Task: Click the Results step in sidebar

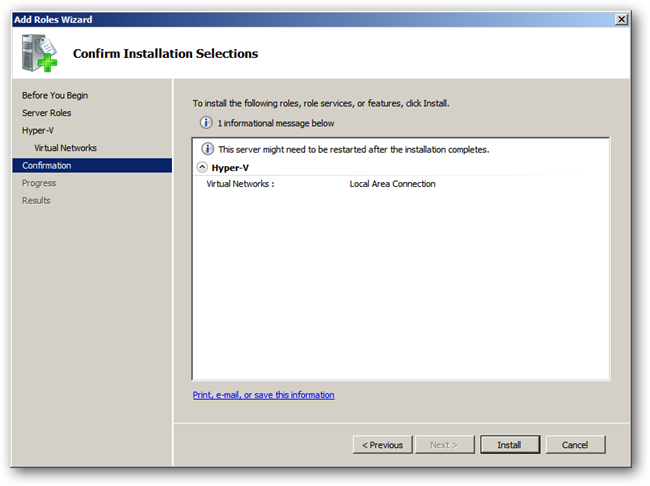Action: coord(36,200)
